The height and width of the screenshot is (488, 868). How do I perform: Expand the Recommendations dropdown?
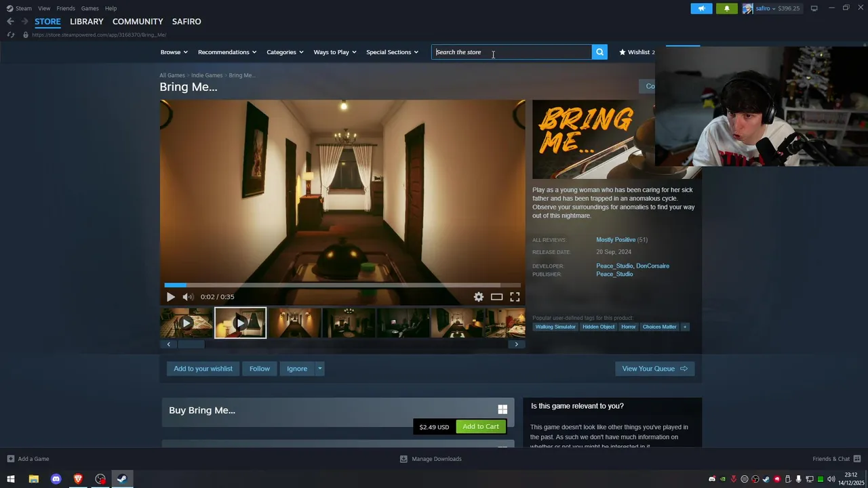click(x=227, y=52)
